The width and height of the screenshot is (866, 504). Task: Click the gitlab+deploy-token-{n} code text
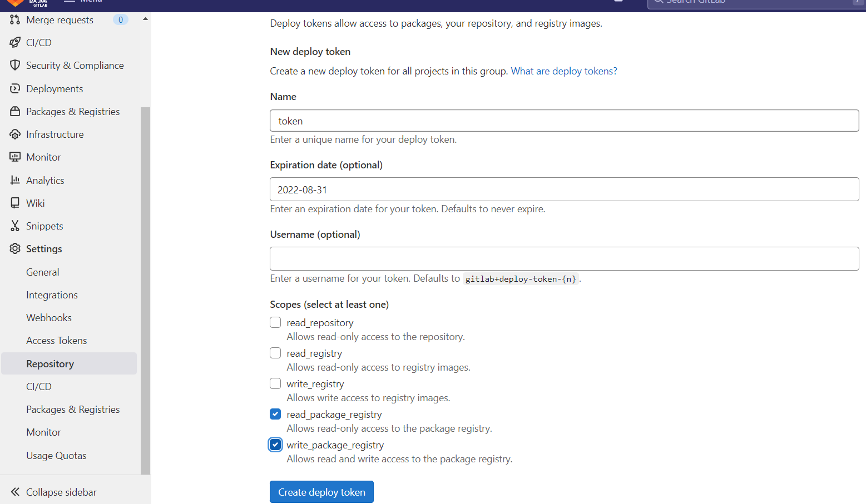click(x=521, y=279)
